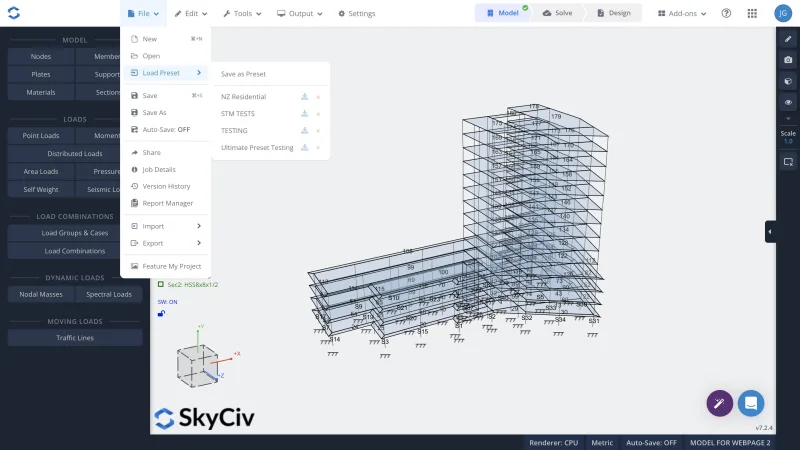This screenshot has height=450, width=800.
Task: Click Save as Preset option
Action: 243,74
